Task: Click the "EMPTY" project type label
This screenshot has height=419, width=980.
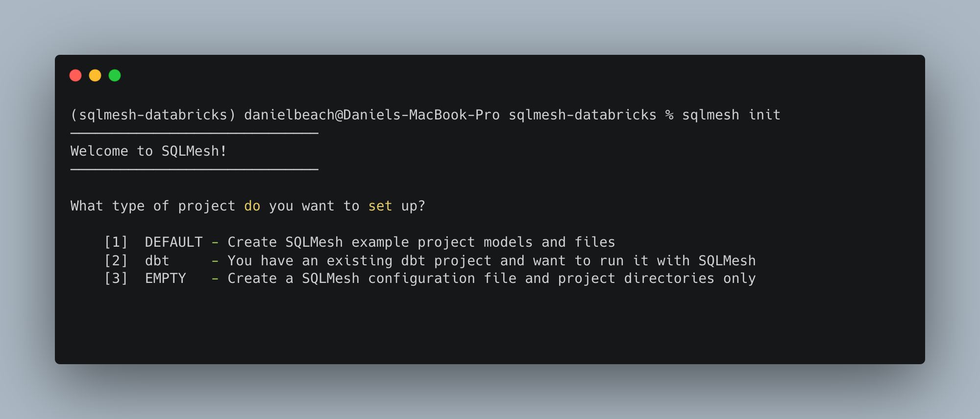Action: [165, 279]
